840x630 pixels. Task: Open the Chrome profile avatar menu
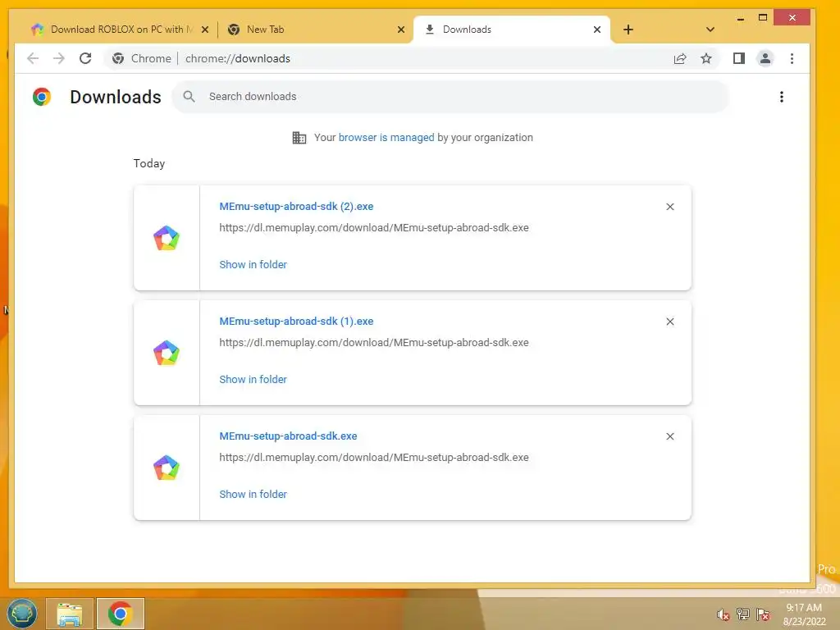coord(765,58)
